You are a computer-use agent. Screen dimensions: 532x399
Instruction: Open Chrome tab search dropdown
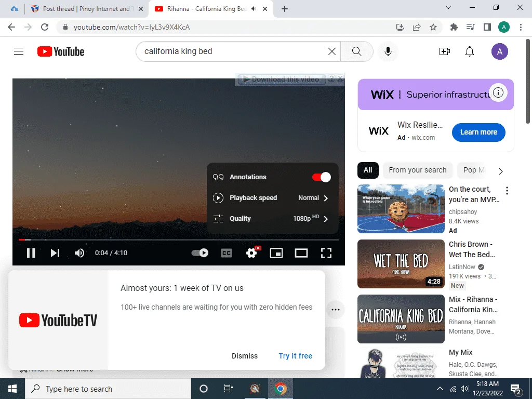[x=448, y=7]
